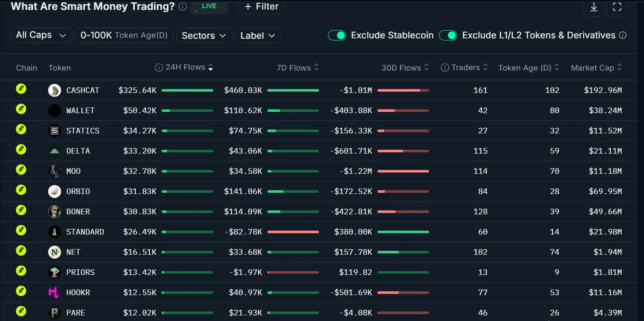Screen dimensions: 644x321
Task: Toggle the Exclude Stablecoin switch
Action: (x=337, y=35)
